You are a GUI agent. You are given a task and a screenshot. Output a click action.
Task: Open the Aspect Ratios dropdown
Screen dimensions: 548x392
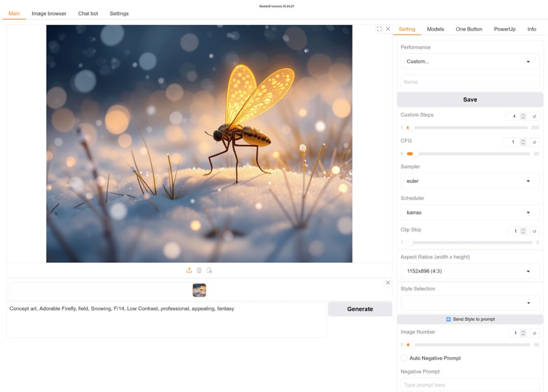pyautogui.click(x=470, y=271)
